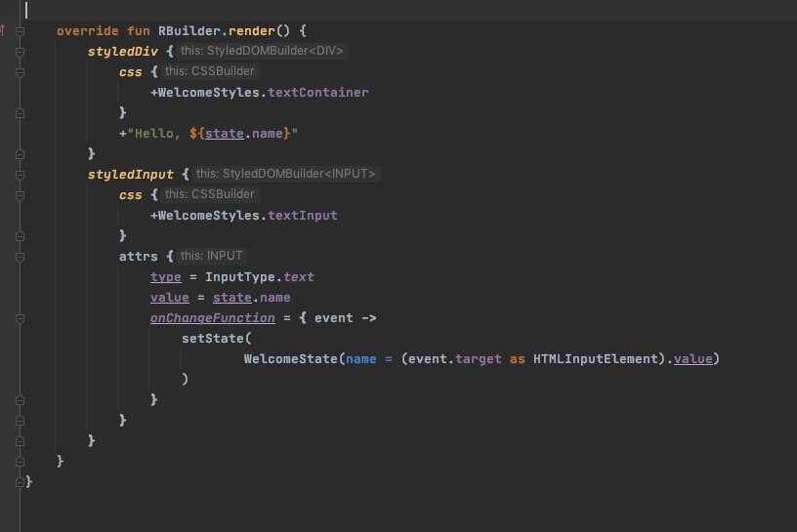
Task: Click the 'textInput' property
Action: 303,216
